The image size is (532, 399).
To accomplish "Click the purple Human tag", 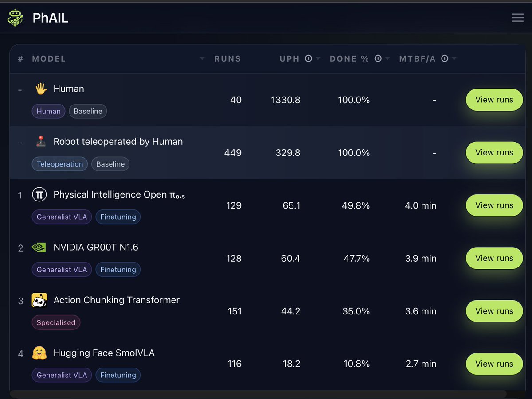I will coord(49,111).
